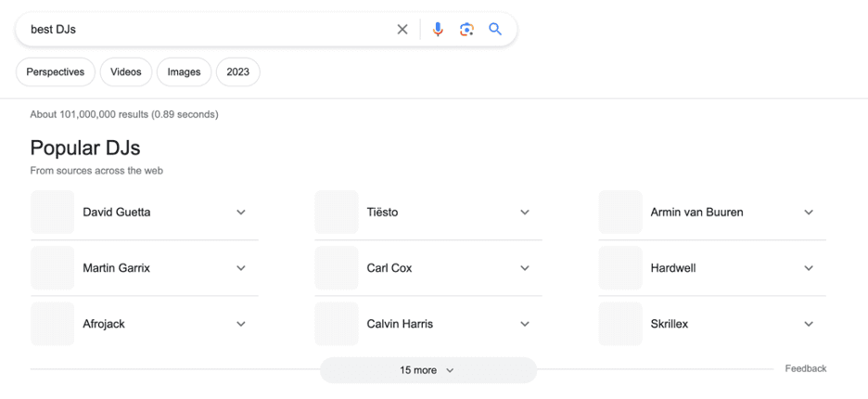Expand the Carl Cox entry chevron
Image resolution: width=868 pixels, height=399 pixels.
click(x=525, y=268)
